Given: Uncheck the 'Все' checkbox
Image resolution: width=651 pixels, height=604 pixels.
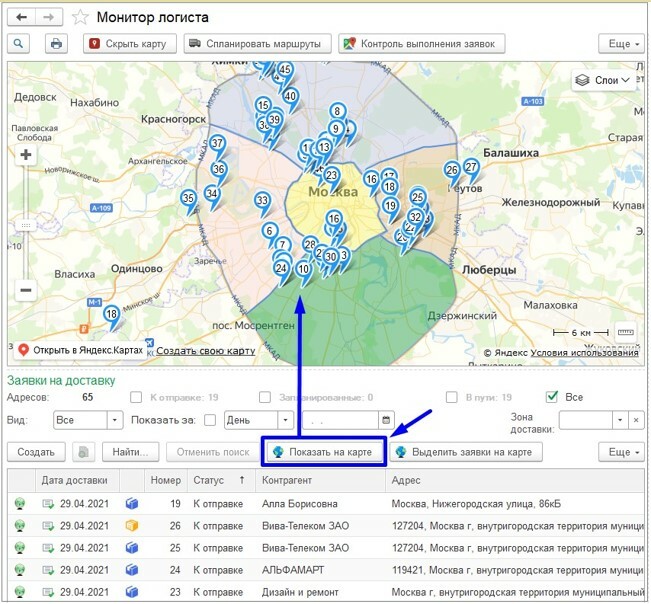Looking at the screenshot, I should [551, 398].
